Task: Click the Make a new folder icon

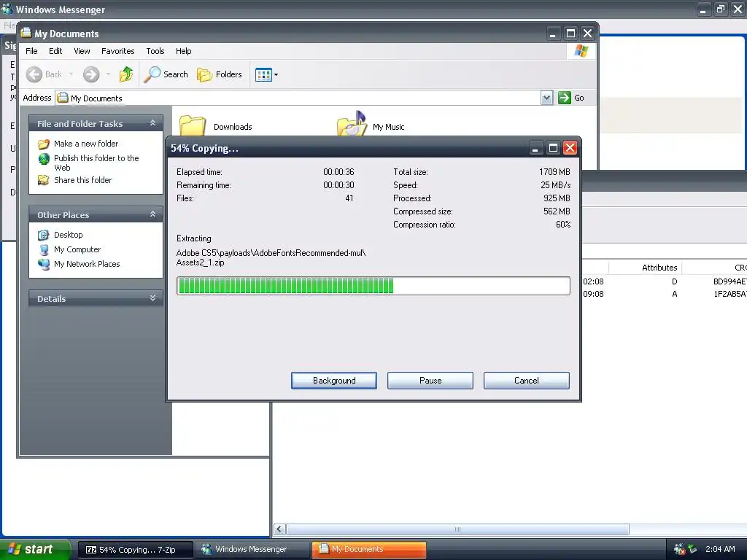Action: pyautogui.click(x=43, y=144)
